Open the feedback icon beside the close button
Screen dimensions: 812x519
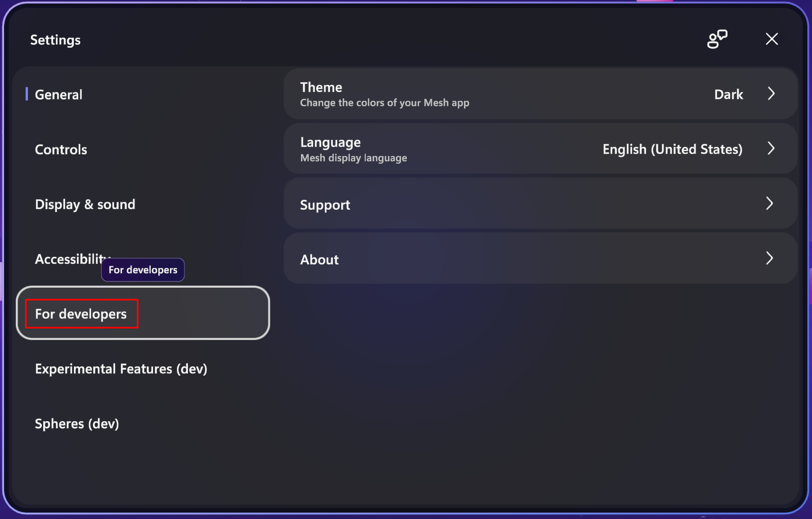point(717,39)
